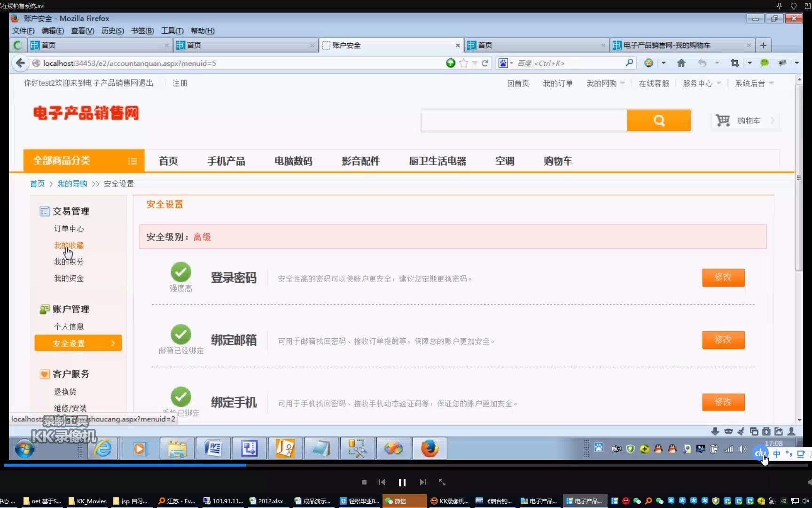Click the 交易管理 sidebar icon
The image size is (812, 508).
[x=44, y=211]
